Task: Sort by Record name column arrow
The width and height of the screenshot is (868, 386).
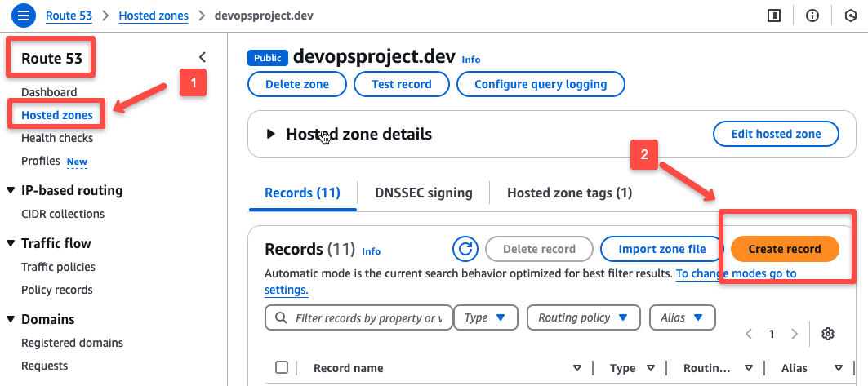Action: coord(577,368)
